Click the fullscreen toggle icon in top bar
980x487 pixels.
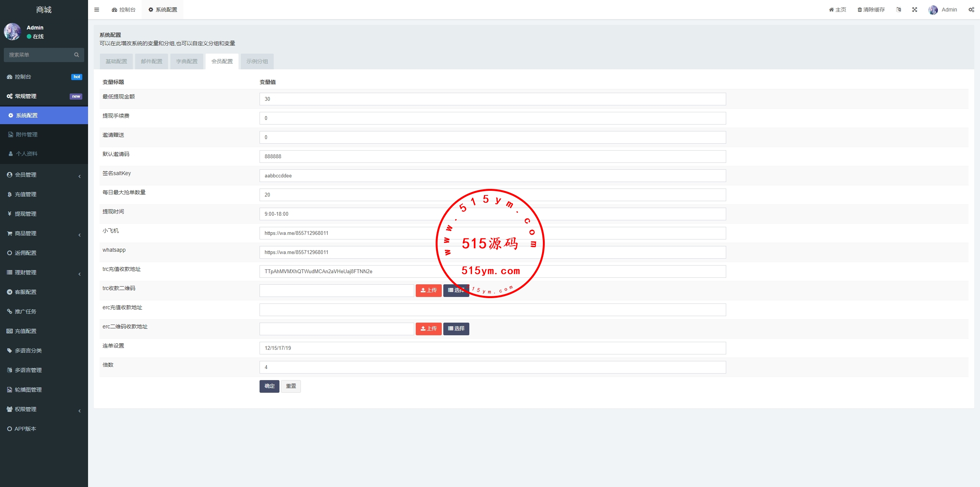point(915,10)
